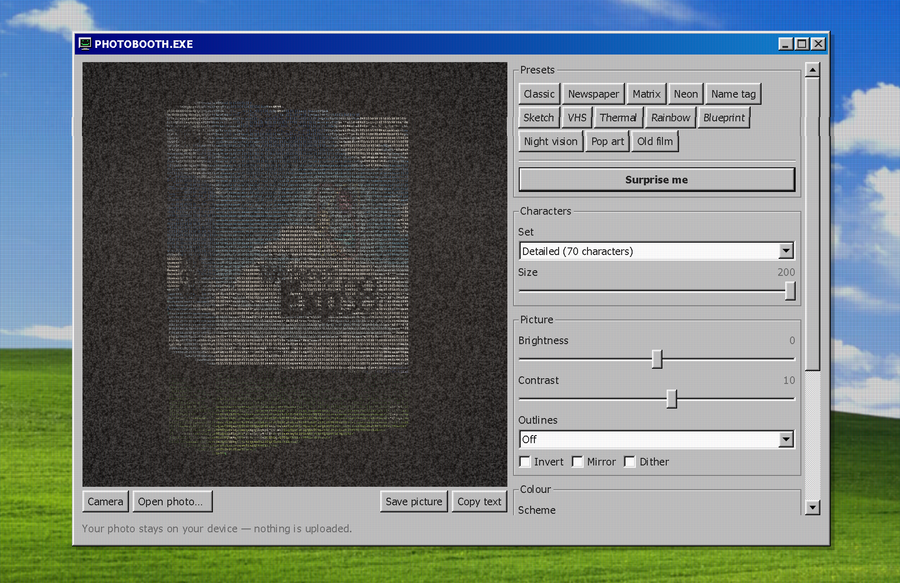Close the PHOTOBOOTH.EXE window

click(818, 44)
